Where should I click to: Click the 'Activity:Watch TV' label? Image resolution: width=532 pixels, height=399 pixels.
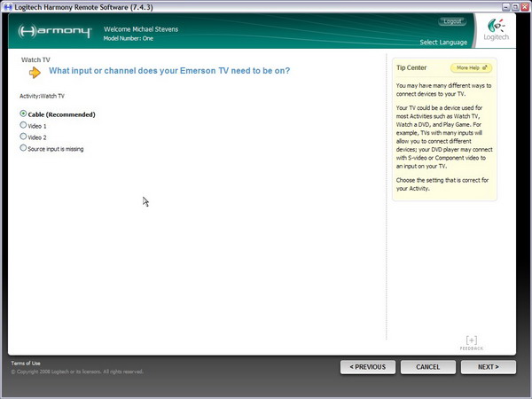click(42, 96)
